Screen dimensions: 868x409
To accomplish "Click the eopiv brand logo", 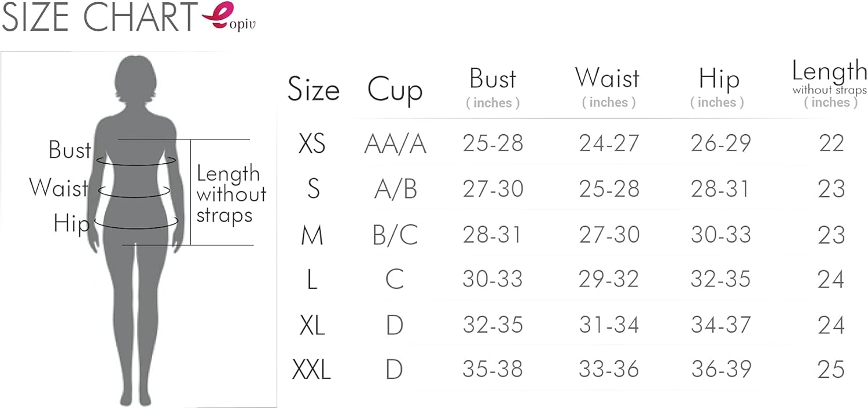I will (228, 17).
